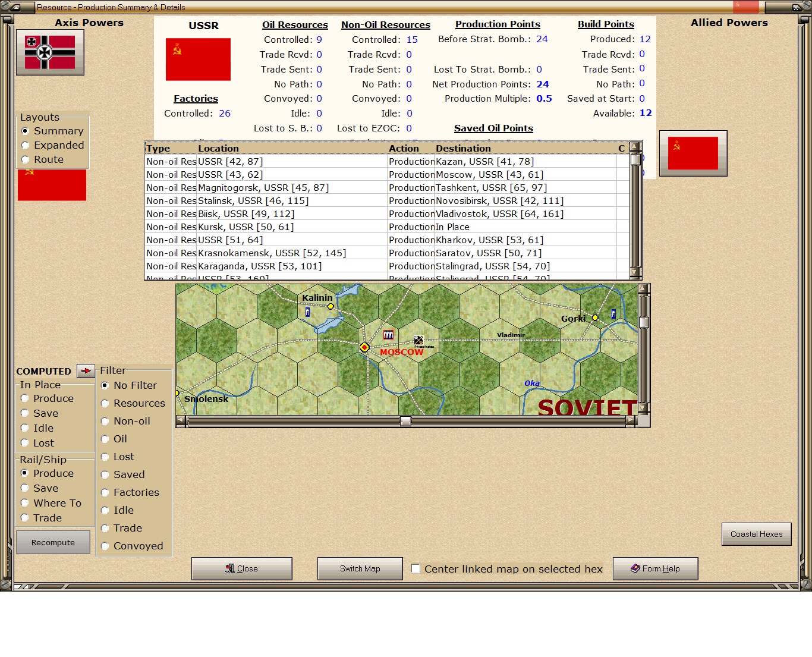Viewport: 812px width, 657px height.
Task: Click the map vertical scrollbar thumb
Action: pyautogui.click(x=644, y=322)
